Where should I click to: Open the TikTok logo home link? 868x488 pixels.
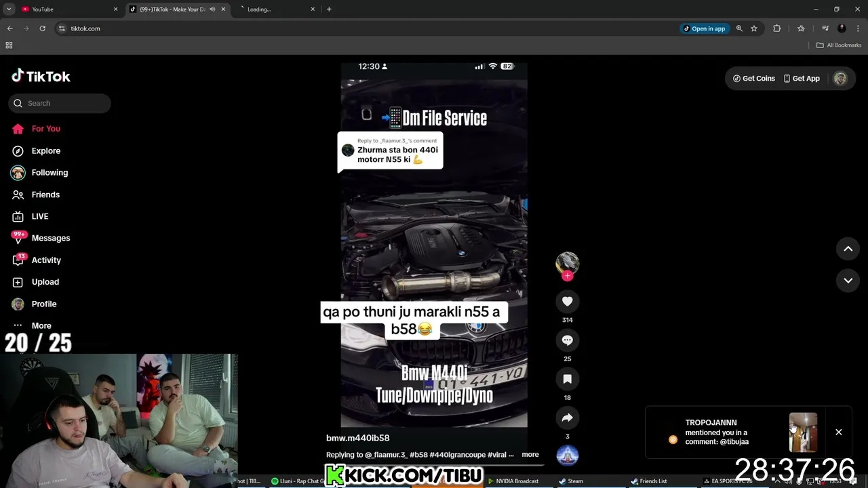coord(41,76)
